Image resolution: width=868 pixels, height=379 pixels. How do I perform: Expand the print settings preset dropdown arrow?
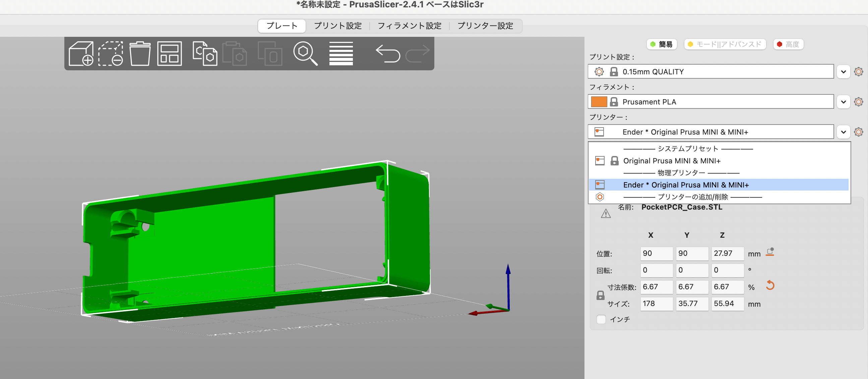[x=843, y=72]
